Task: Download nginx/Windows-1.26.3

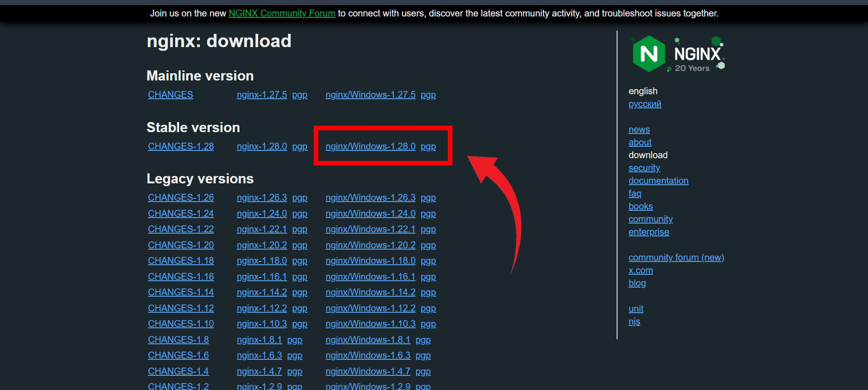Action: [x=371, y=198]
